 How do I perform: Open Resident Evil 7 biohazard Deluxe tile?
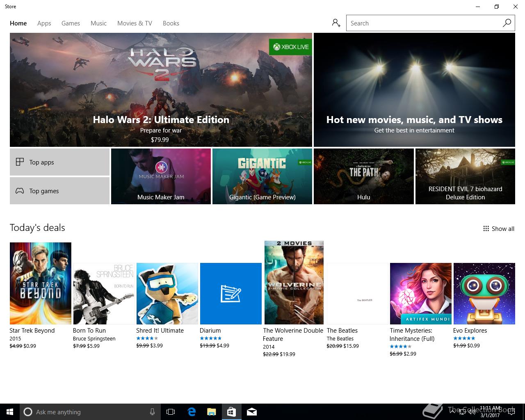point(465,176)
